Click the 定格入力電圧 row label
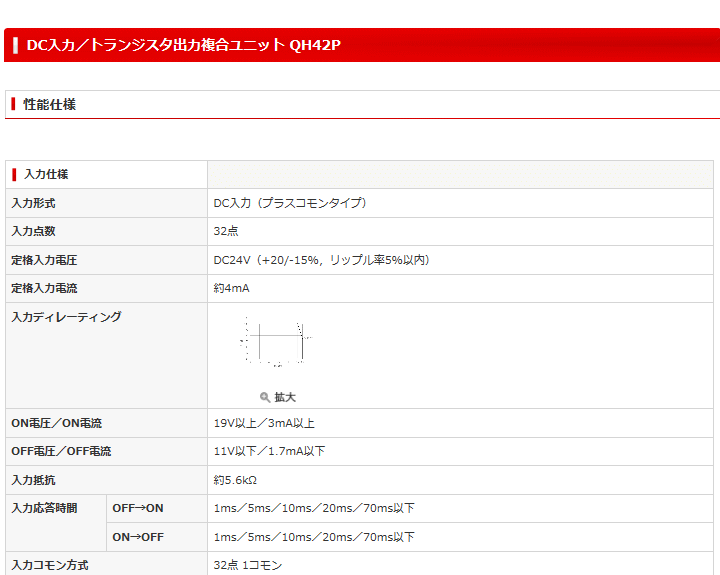The width and height of the screenshot is (720, 575). 44,260
